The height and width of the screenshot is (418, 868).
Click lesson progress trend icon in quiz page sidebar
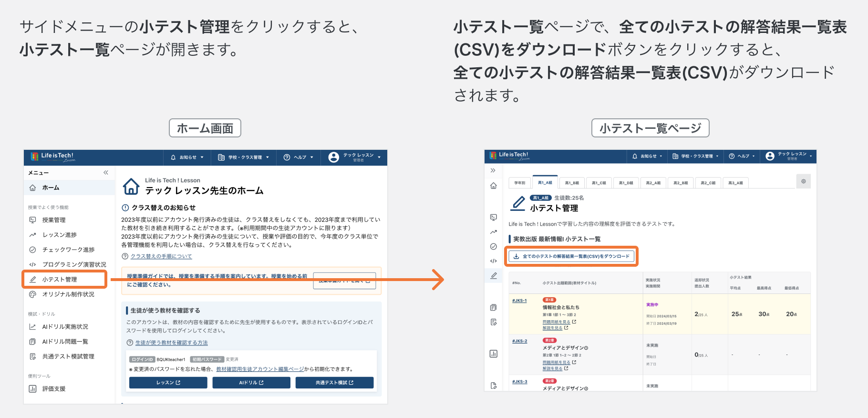point(494,232)
